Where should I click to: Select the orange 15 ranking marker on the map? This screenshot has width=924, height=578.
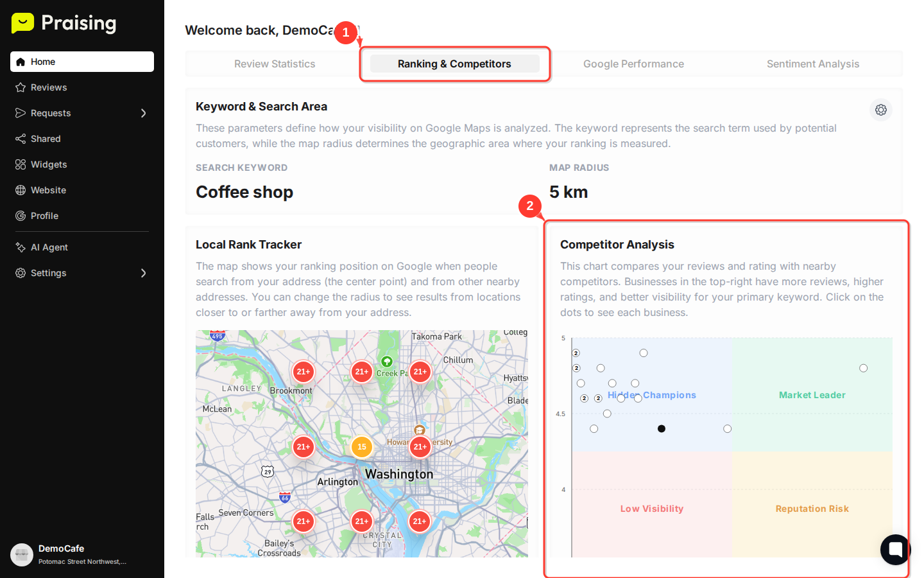(x=361, y=447)
